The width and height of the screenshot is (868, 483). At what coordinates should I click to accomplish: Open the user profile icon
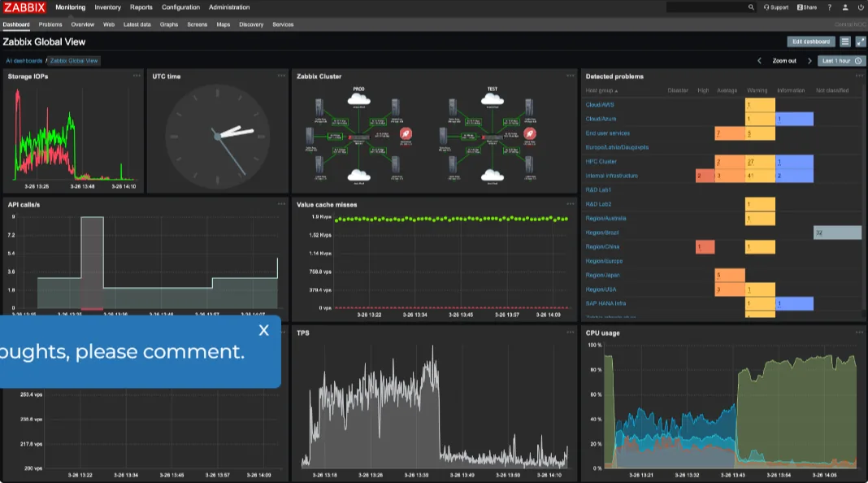[845, 7]
